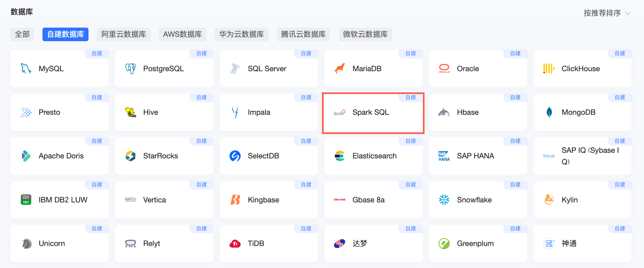Click the Gbase red logo icon

(340, 200)
